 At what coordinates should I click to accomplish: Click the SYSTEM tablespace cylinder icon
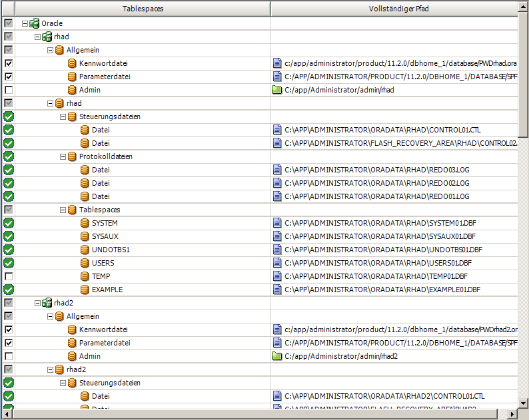(85, 223)
